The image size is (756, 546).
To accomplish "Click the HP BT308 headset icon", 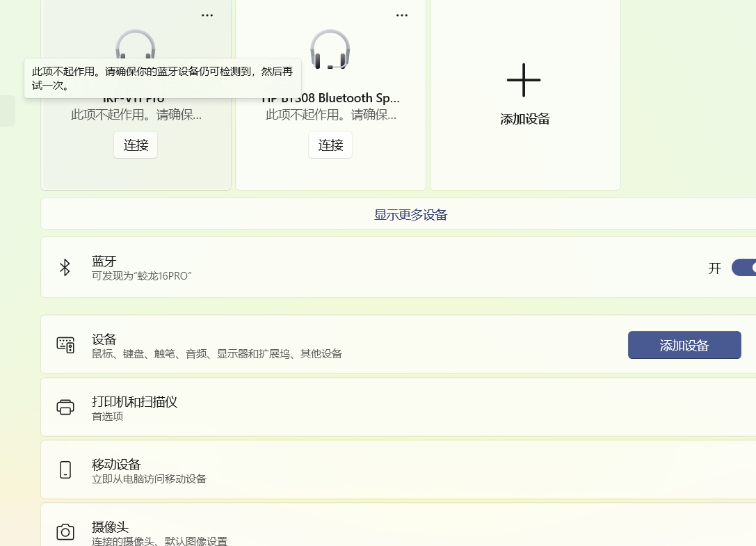I will point(330,49).
